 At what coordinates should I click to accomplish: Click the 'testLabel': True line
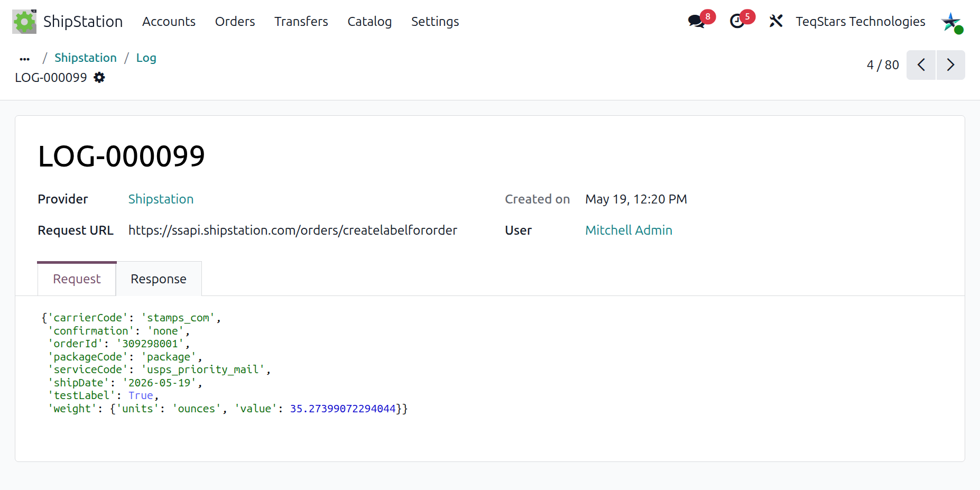pos(103,395)
